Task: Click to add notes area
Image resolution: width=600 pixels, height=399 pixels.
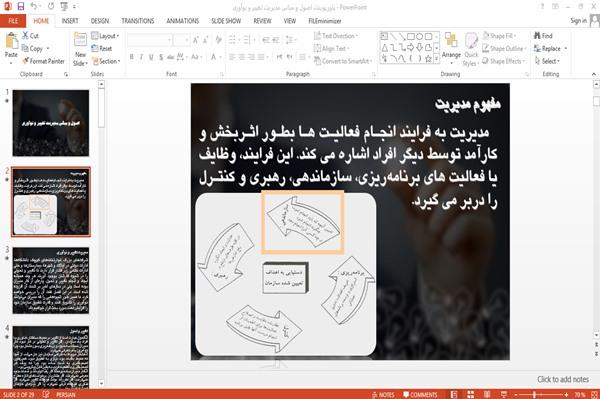Action: pos(562,379)
